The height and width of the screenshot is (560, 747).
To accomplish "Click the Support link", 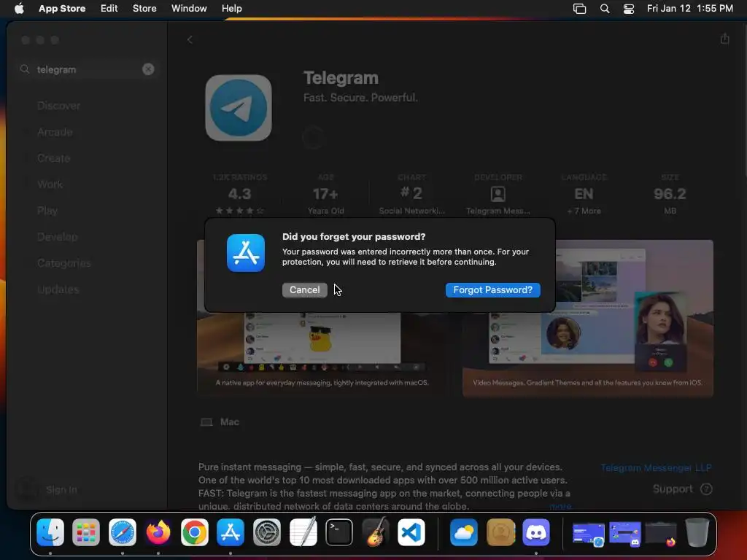I will pyautogui.click(x=673, y=489).
